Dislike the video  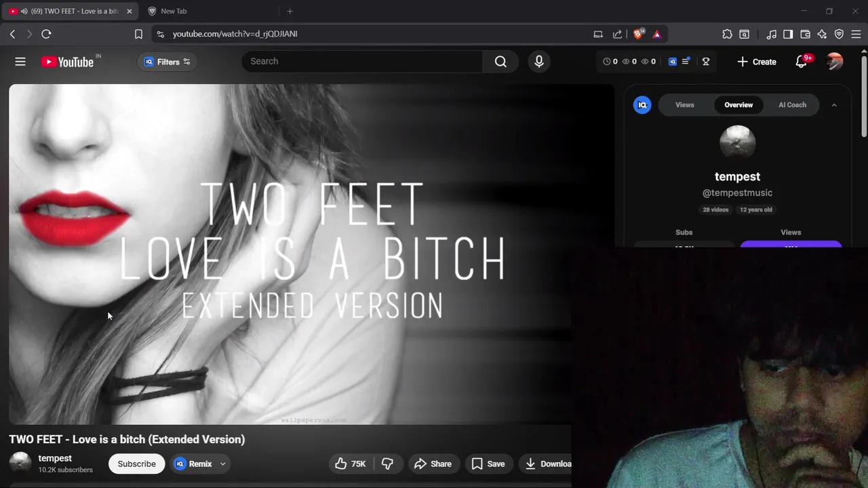(387, 464)
